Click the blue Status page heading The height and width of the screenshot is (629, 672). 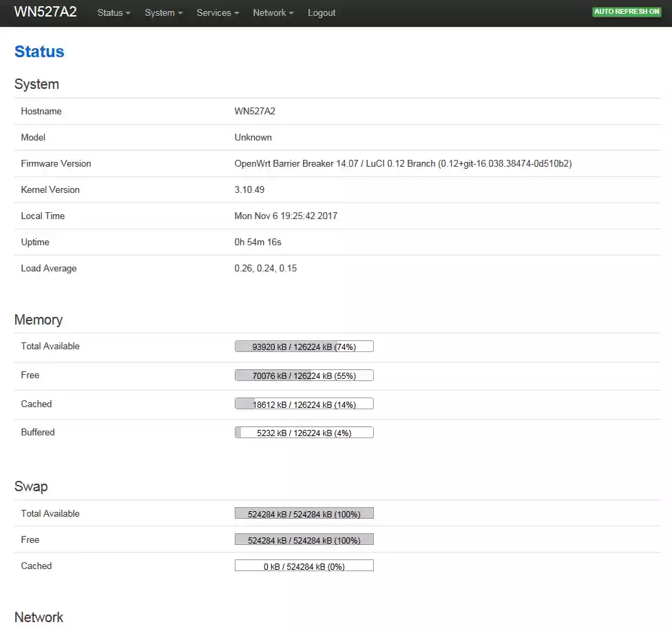coord(39,51)
